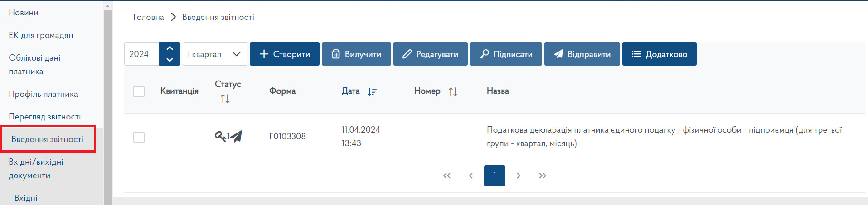Go to next page arrow
This screenshot has width=868, height=205.
(x=519, y=176)
